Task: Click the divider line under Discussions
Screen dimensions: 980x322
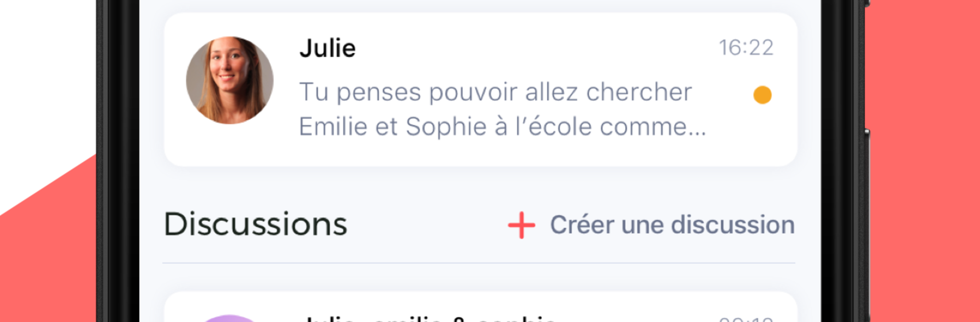Action: (x=478, y=263)
